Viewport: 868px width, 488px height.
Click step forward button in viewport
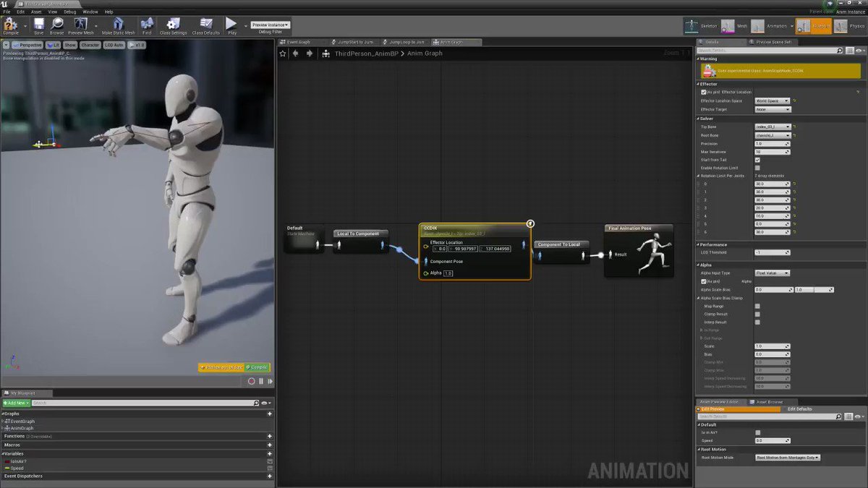(270, 381)
